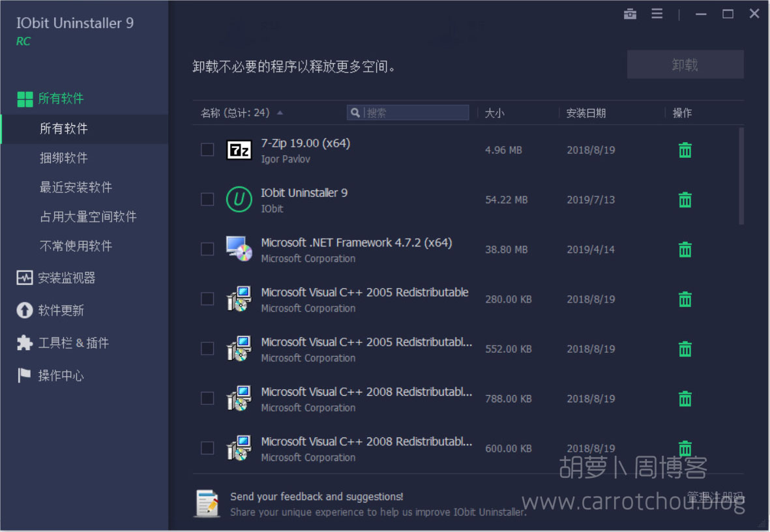Viewport: 770px width, 532px height.
Task: Open the toolbox briefcase icon in title bar
Action: tap(630, 14)
